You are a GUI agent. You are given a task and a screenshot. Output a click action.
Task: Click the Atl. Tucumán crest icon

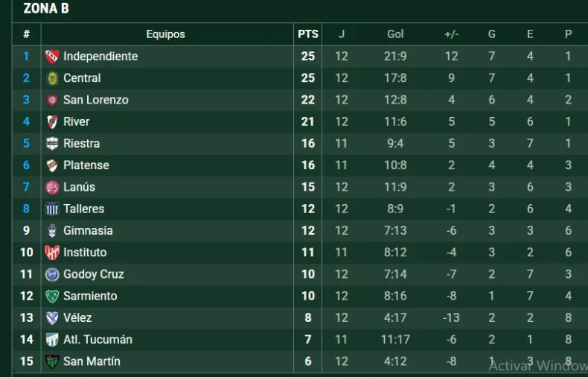tap(52, 340)
